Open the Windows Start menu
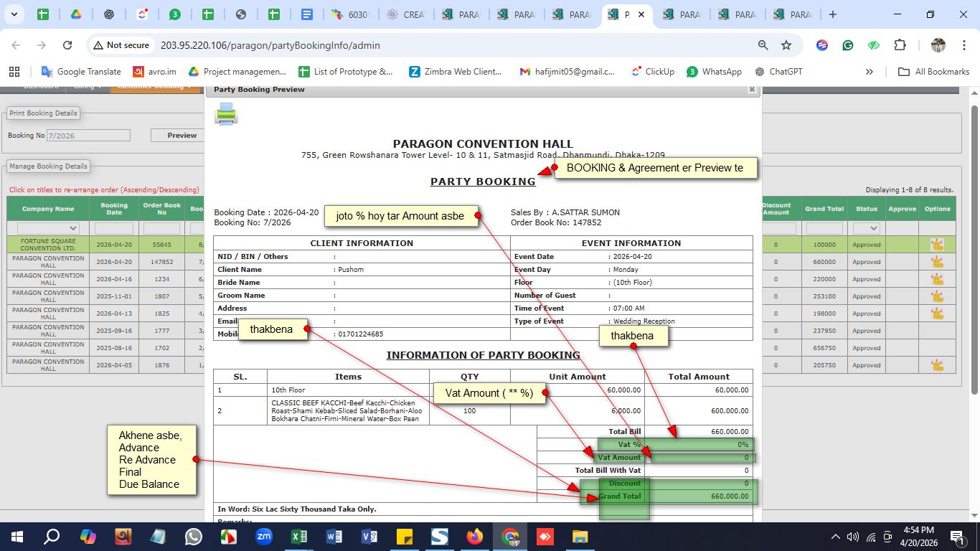Viewport: 980px width, 551px height. (17, 537)
